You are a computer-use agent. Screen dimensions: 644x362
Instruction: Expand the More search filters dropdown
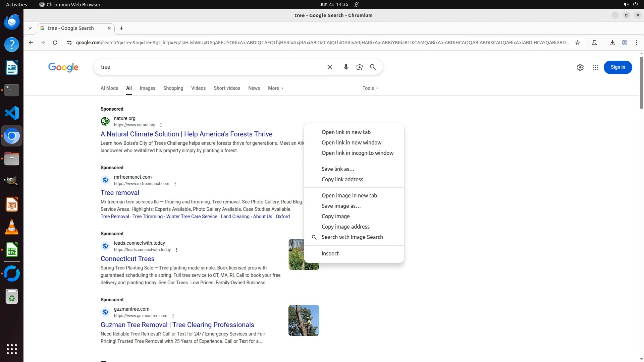pyautogui.click(x=275, y=88)
